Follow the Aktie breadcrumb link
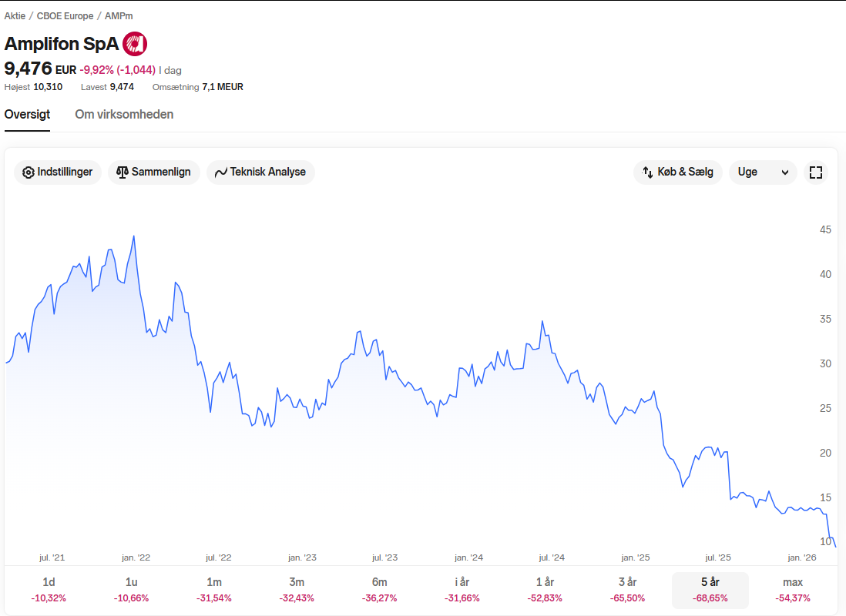The width and height of the screenshot is (846, 616). (x=15, y=16)
